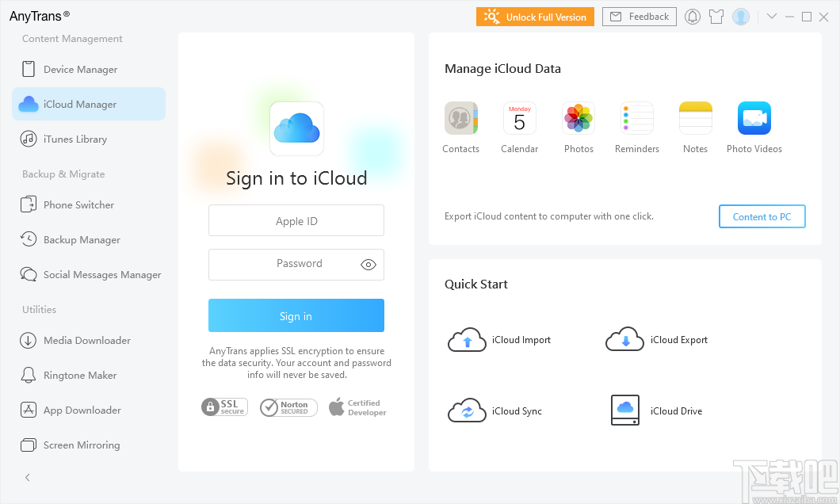Click the Password input field
Viewport: 840px width, 504px height.
[x=296, y=265]
